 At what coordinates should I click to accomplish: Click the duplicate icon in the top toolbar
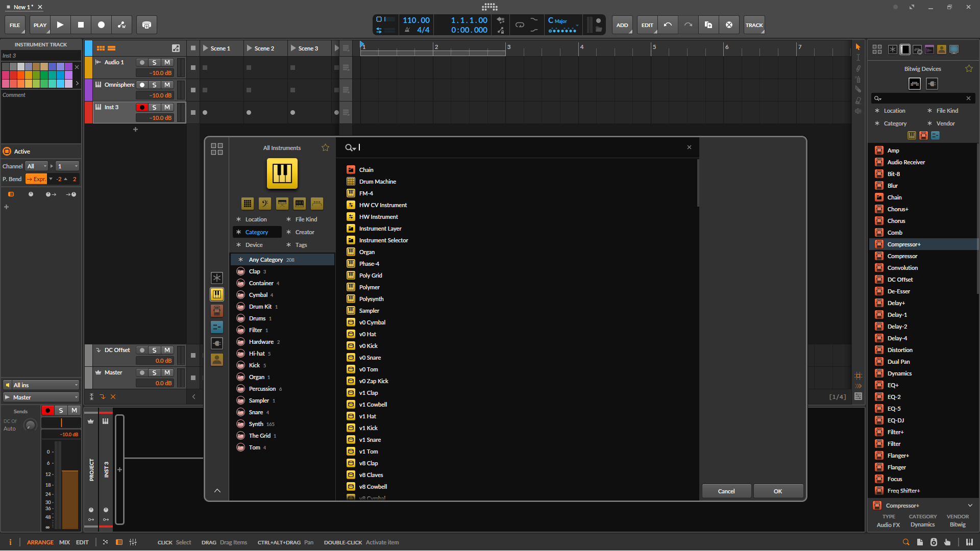tap(708, 24)
